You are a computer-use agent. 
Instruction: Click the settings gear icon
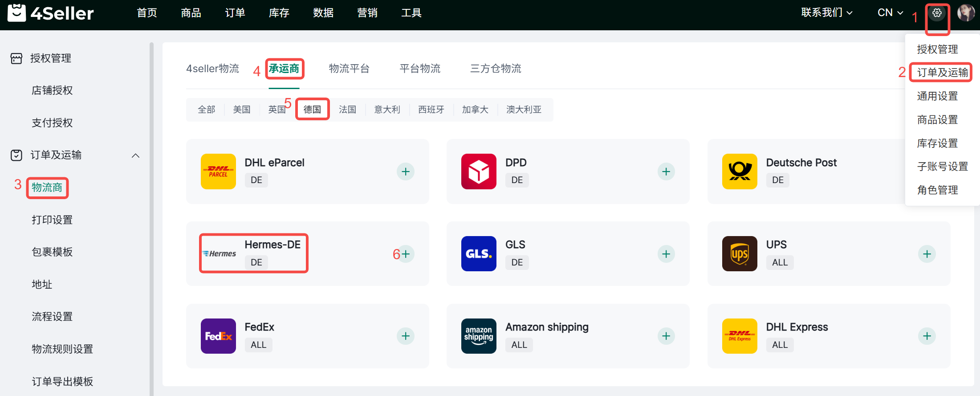[x=937, y=13]
